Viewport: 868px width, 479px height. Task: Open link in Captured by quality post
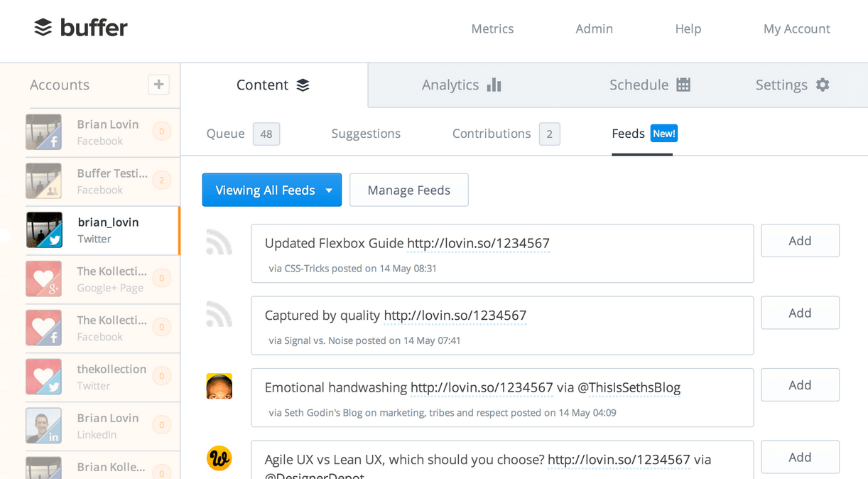click(455, 316)
